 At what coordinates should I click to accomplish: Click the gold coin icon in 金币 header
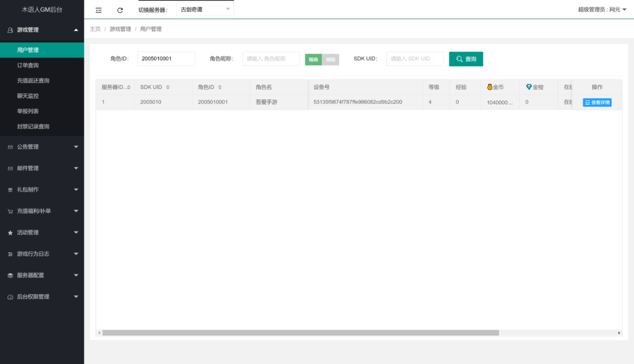pyautogui.click(x=490, y=87)
